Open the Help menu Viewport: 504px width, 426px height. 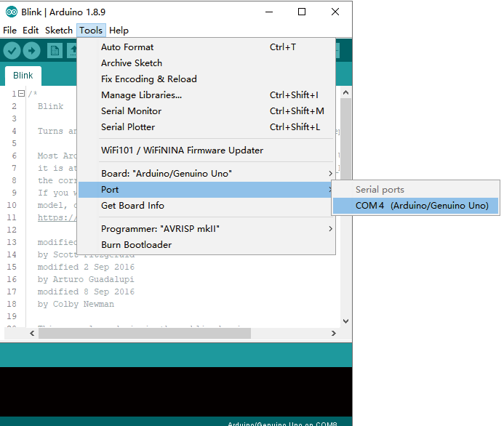pyautogui.click(x=119, y=31)
